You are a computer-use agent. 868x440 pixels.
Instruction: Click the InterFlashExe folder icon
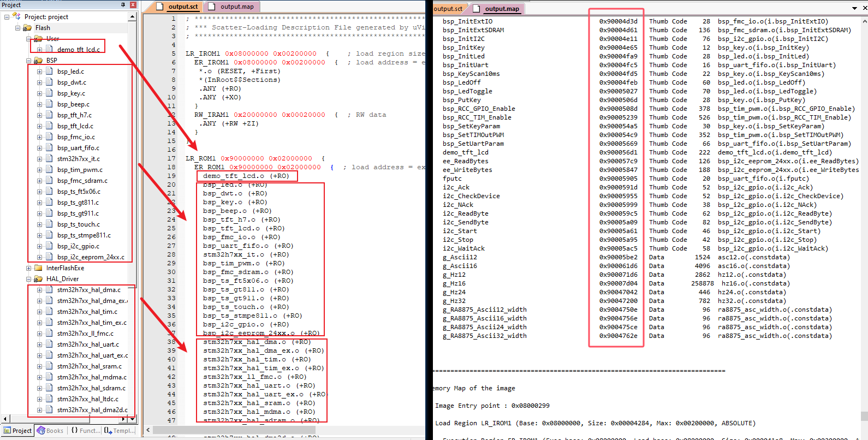coord(38,268)
